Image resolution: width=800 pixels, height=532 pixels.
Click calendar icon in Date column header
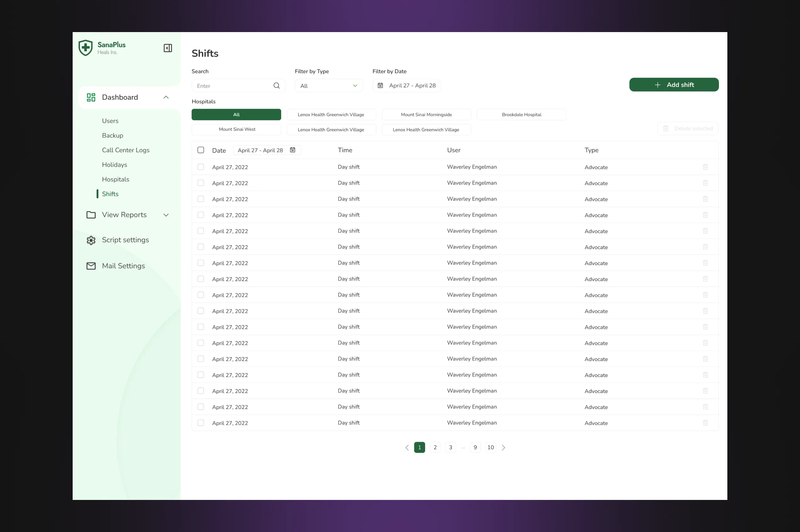292,150
